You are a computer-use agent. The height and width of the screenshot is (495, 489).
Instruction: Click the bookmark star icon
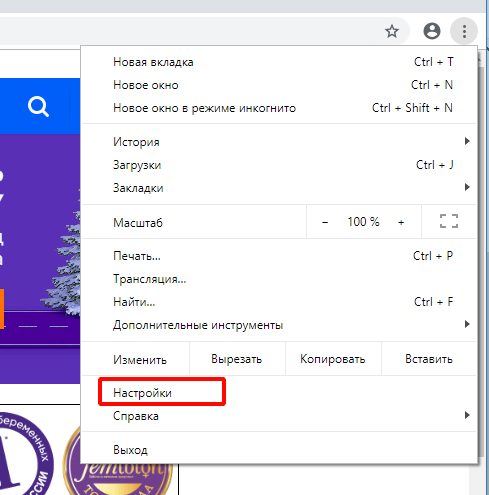tap(392, 32)
